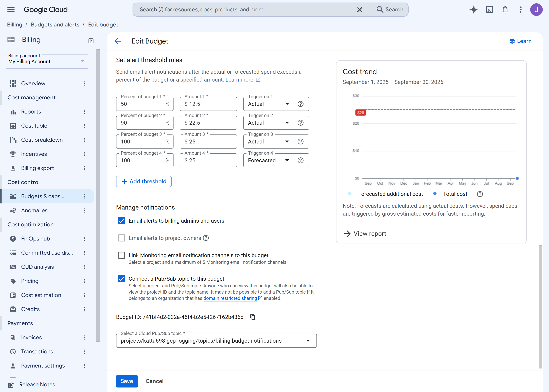Click Add threshold button
The height and width of the screenshot is (392, 549).
(x=144, y=181)
